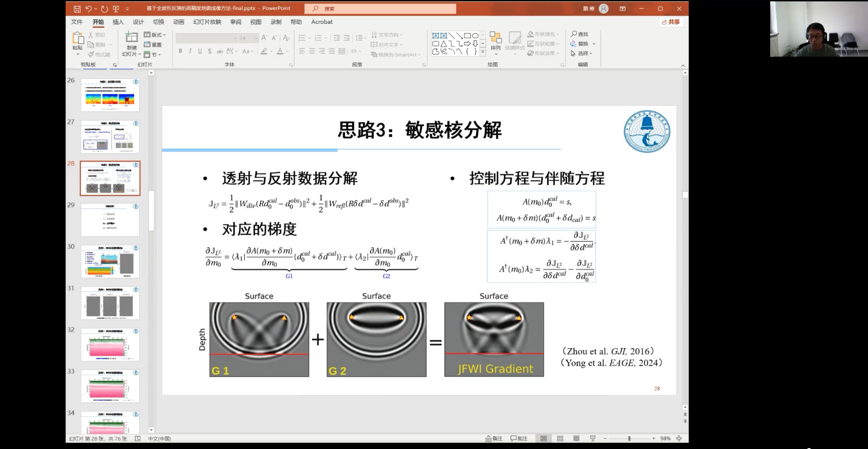Click the Find (查找) magnifier icon
868x449 pixels.
pos(574,34)
